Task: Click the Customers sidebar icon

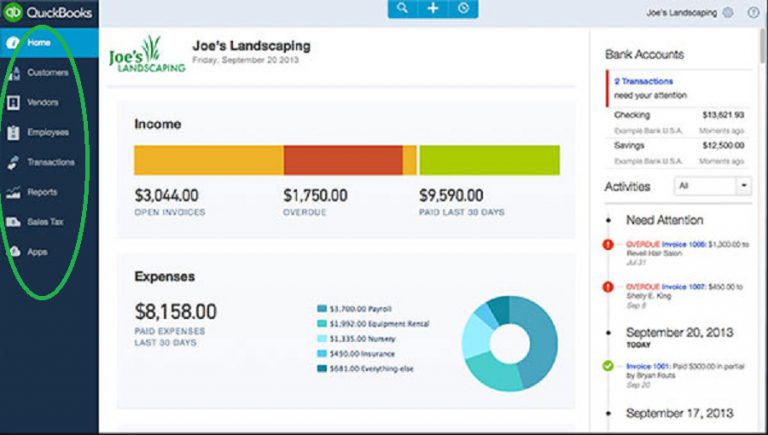Action: tap(13, 72)
